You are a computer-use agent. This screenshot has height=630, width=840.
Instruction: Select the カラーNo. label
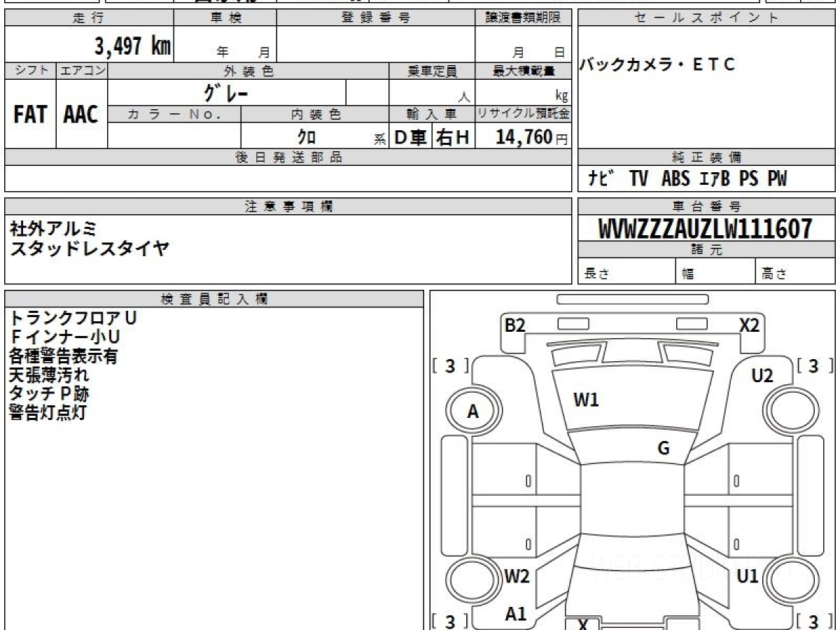coord(175,114)
